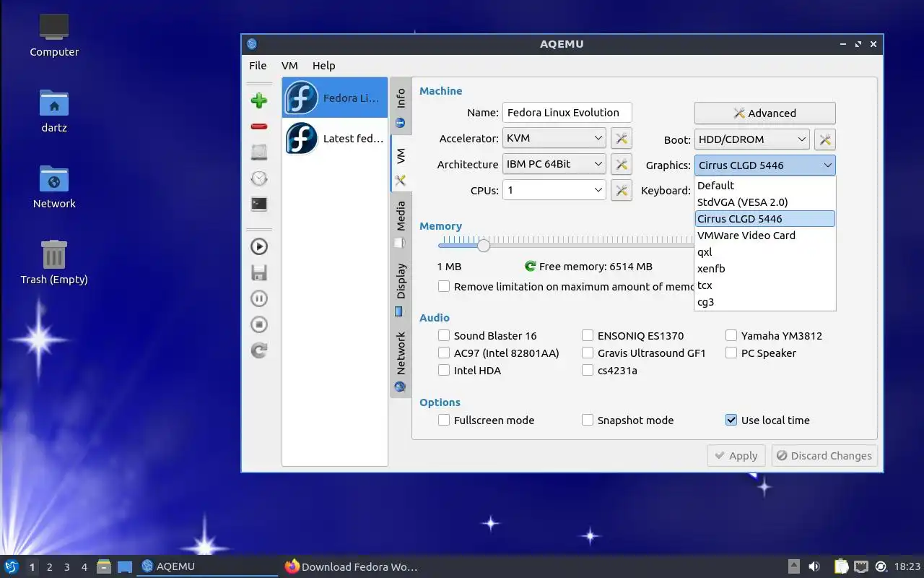This screenshot has height=578, width=924.
Task: Start the VM with the play icon
Action: pos(259,246)
